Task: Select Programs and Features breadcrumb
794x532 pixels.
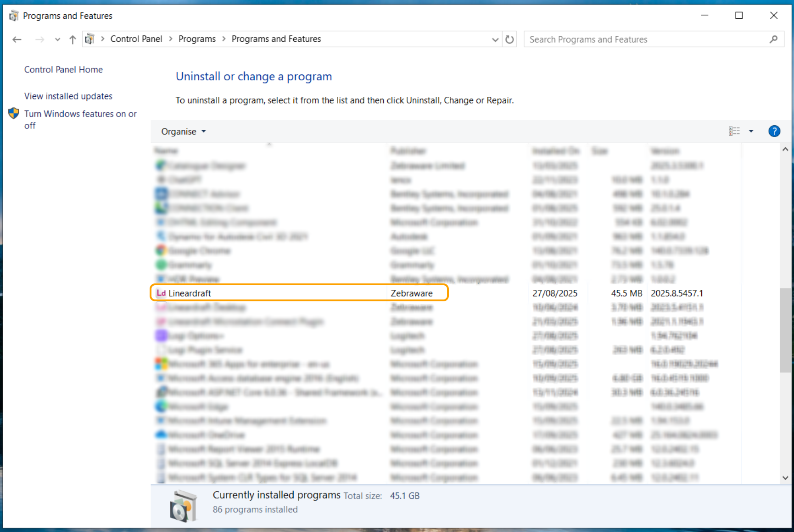Action: (x=276, y=39)
